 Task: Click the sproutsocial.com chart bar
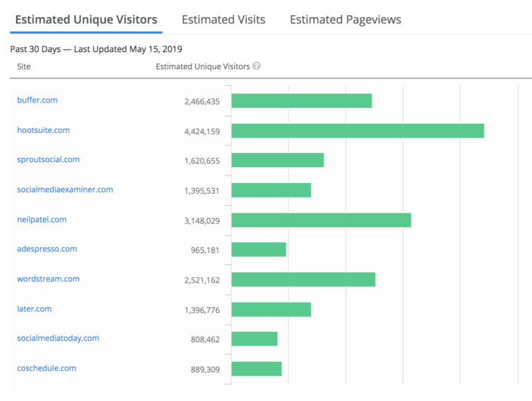click(x=278, y=160)
